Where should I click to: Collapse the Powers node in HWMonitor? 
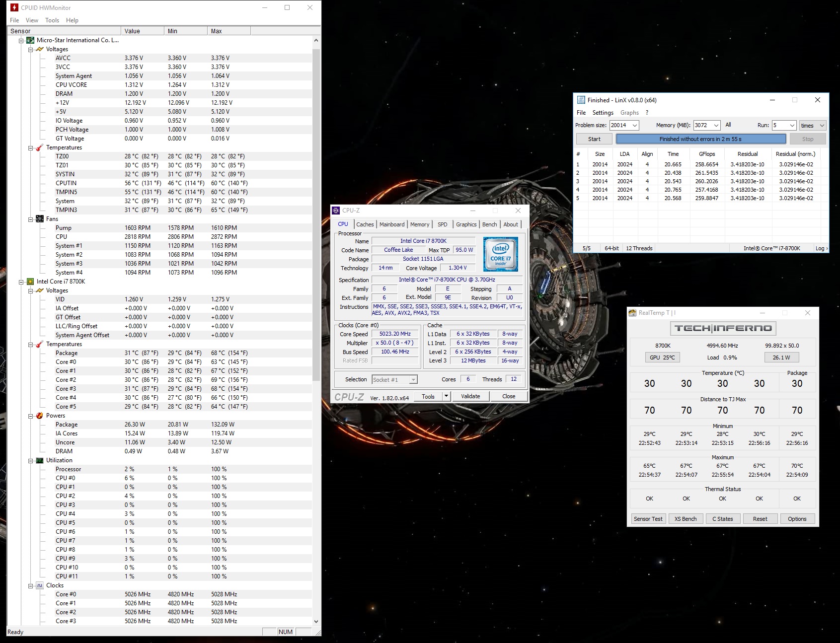point(31,416)
